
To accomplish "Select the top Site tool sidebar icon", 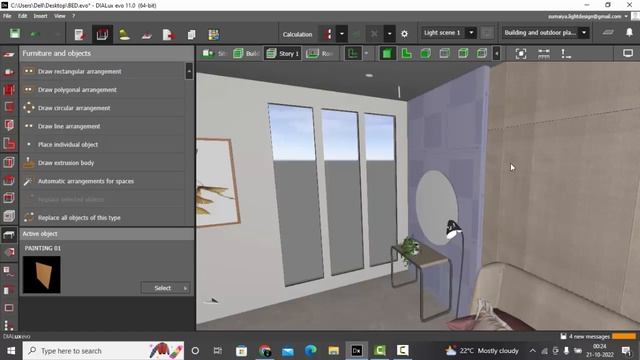I will click(9, 54).
